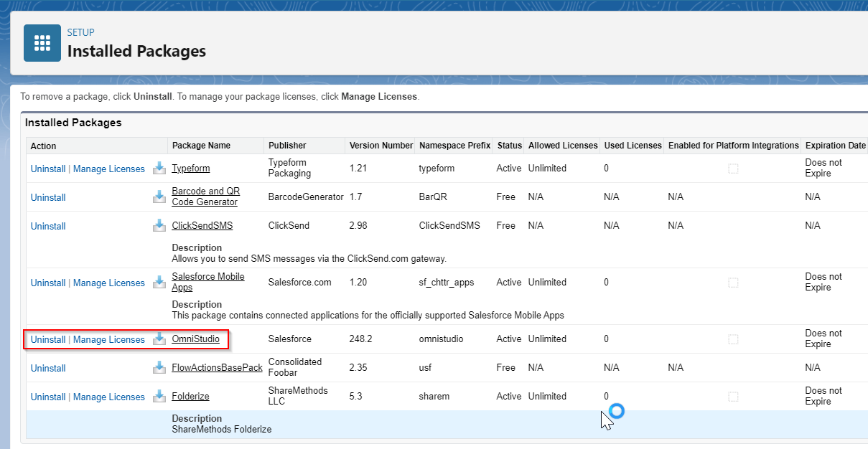Click the download icon beside FlowActionsBasePack
This screenshot has width=868, height=449.
click(159, 367)
